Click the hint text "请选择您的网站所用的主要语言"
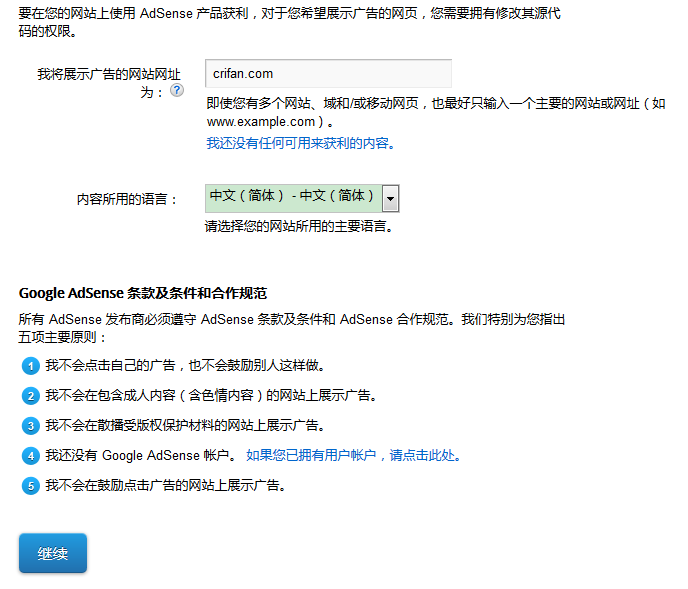 (299, 226)
